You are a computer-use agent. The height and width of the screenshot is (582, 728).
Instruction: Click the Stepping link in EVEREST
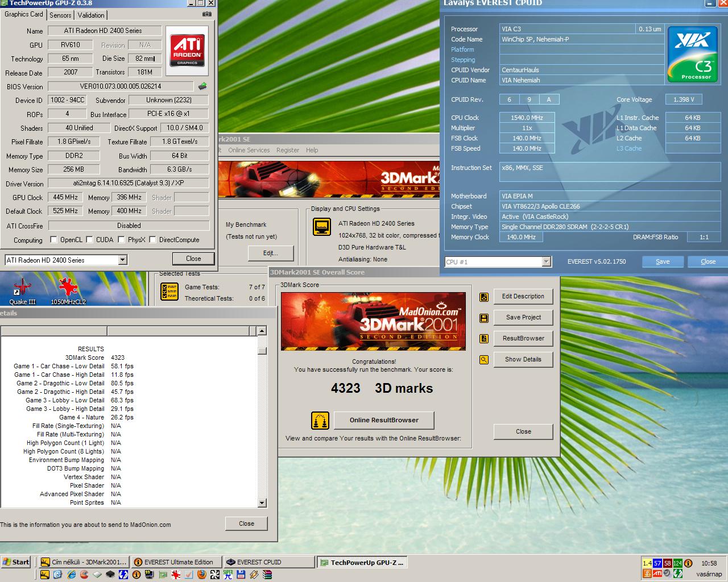[463, 60]
